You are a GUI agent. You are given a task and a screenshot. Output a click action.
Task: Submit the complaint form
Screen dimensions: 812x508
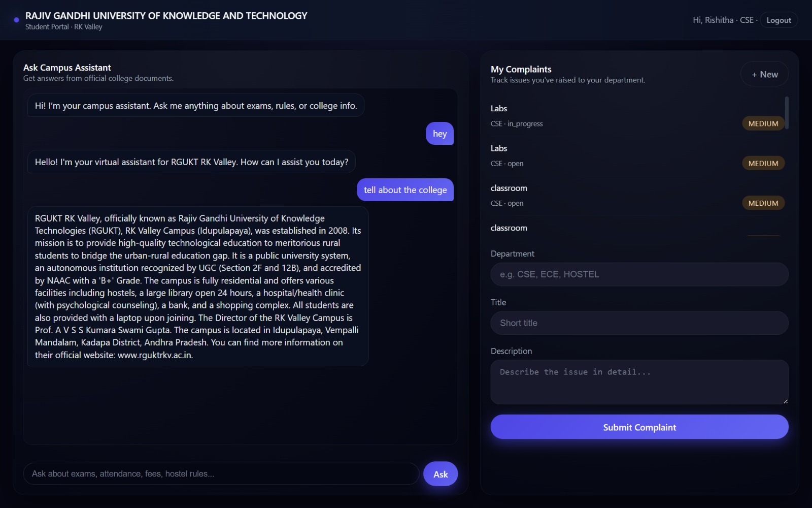[x=639, y=427]
